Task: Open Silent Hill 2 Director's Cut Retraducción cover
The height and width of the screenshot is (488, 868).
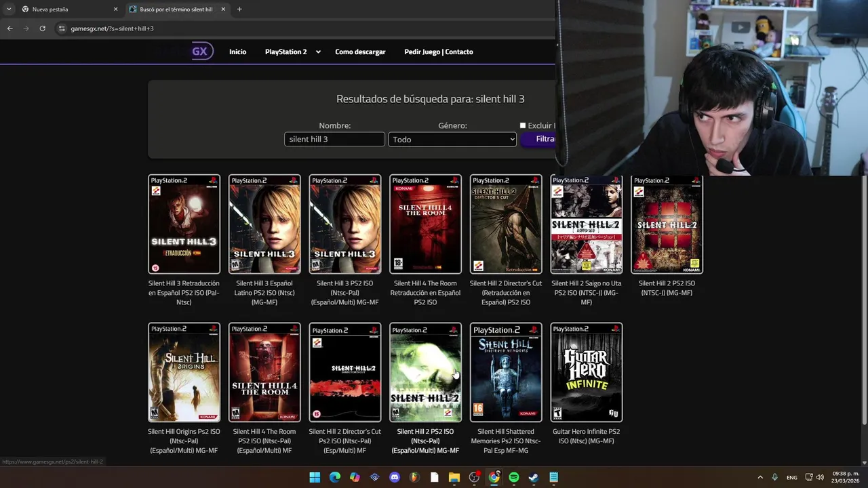Action: click(x=506, y=224)
